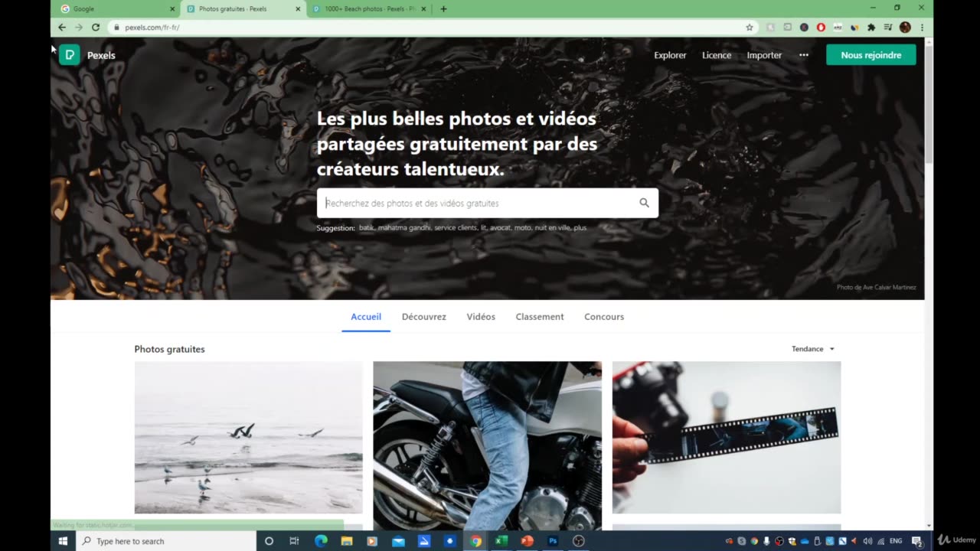Open Excel from taskbar
Image resolution: width=980 pixels, height=551 pixels.
pyautogui.click(x=501, y=541)
